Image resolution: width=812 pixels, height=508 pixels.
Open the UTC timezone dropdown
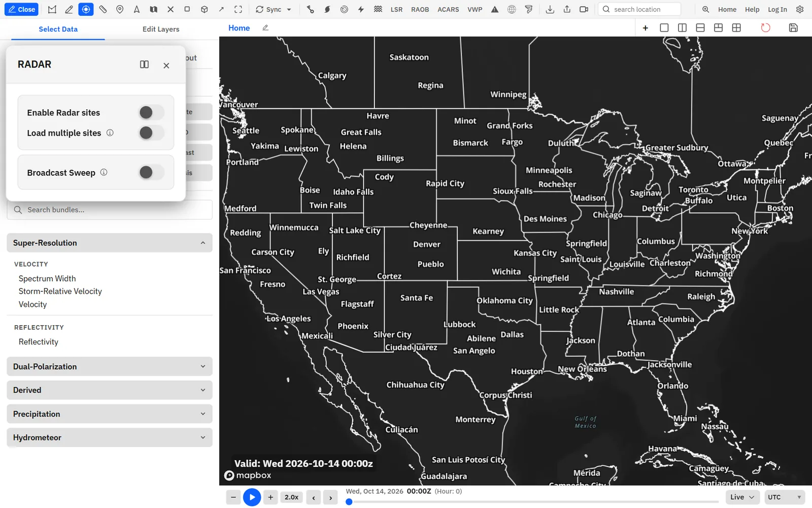(785, 497)
